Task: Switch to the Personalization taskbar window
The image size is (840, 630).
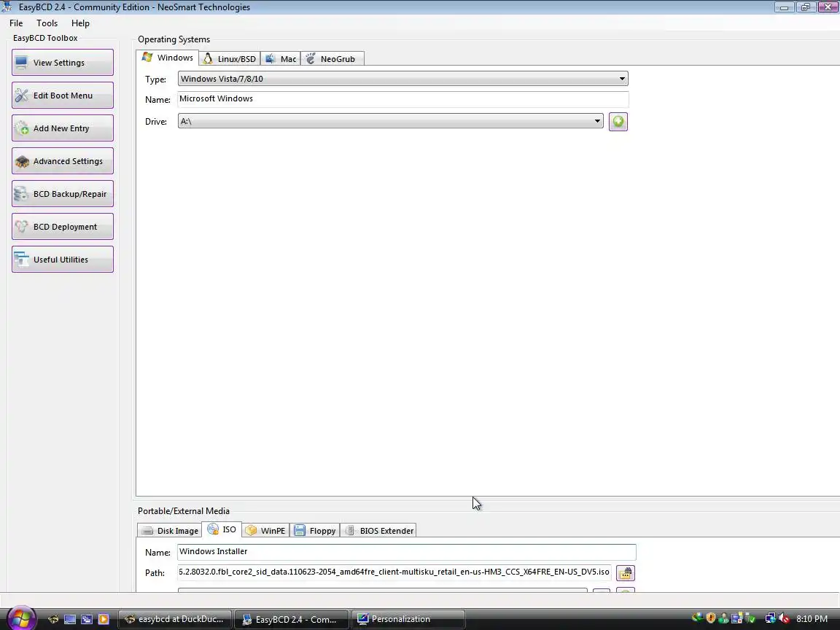Action: coord(408,619)
